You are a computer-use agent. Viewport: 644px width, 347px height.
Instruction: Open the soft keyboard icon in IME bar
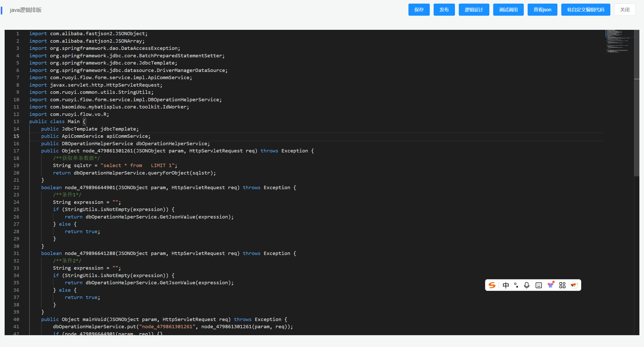(539, 285)
